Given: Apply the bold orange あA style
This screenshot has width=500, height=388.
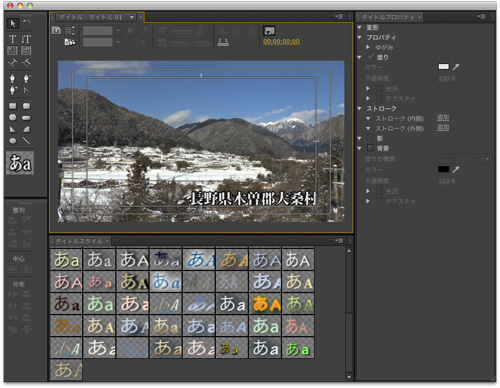Looking at the screenshot, I should point(265,303).
